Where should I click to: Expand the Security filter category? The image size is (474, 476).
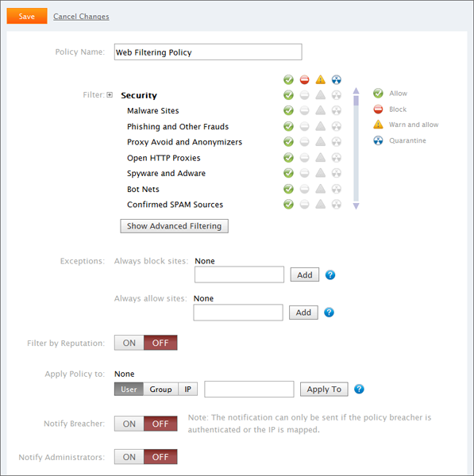pyautogui.click(x=110, y=95)
